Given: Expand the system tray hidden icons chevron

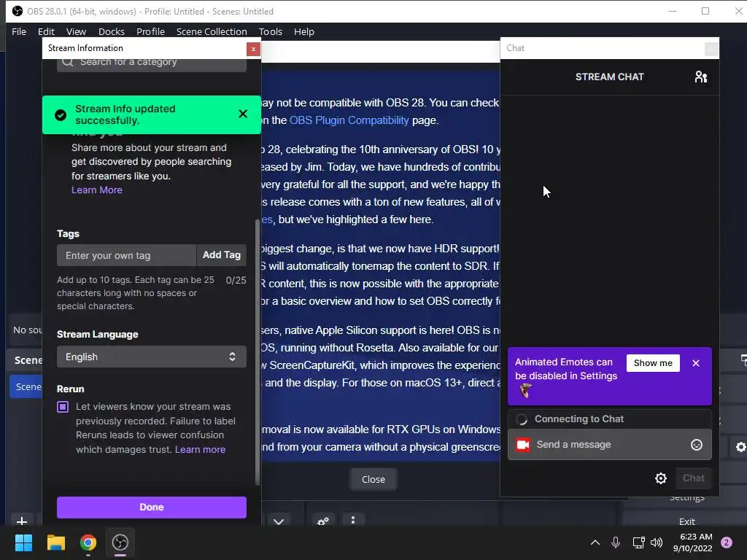Looking at the screenshot, I should (x=595, y=542).
